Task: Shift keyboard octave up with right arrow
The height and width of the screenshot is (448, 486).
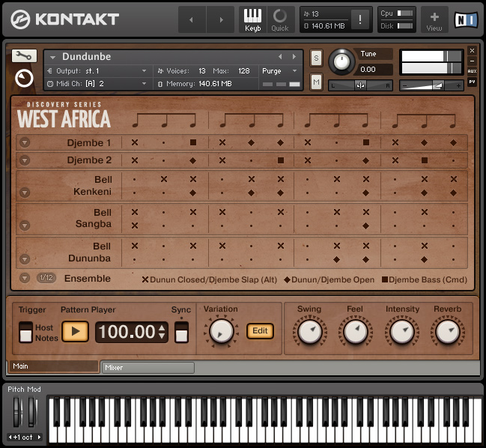Action: 39,438
